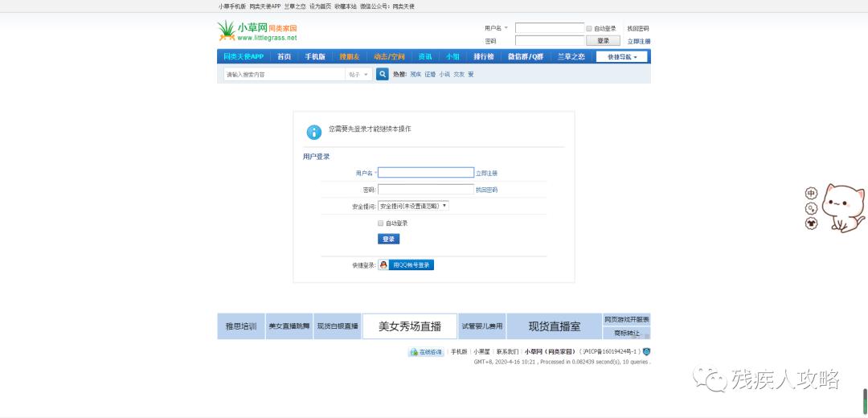The width and height of the screenshot is (868, 418).
Task: Click the 在线咨询 online consult button
Action: tap(426, 352)
